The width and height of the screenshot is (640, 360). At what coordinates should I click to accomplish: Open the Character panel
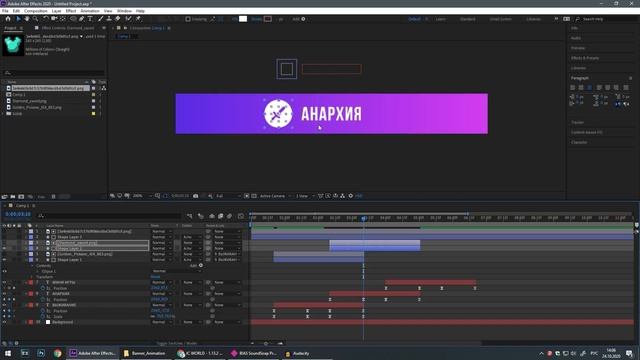coord(579,142)
